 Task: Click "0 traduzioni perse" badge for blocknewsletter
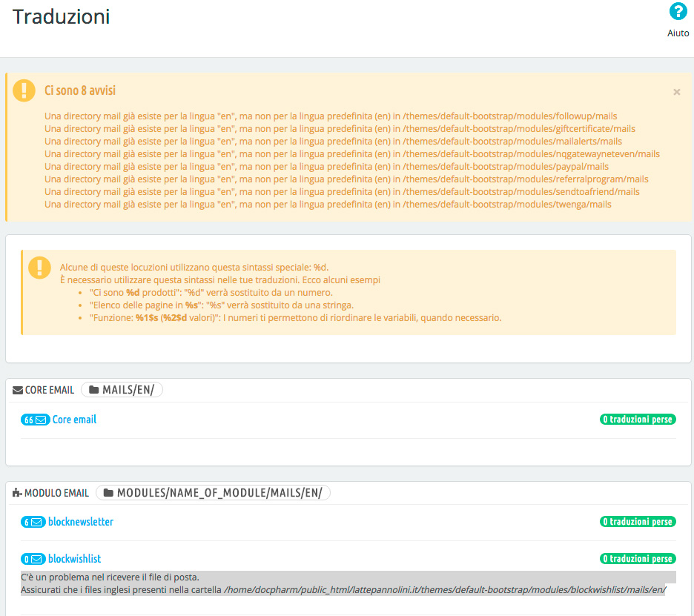pyautogui.click(x=637, y=522)
